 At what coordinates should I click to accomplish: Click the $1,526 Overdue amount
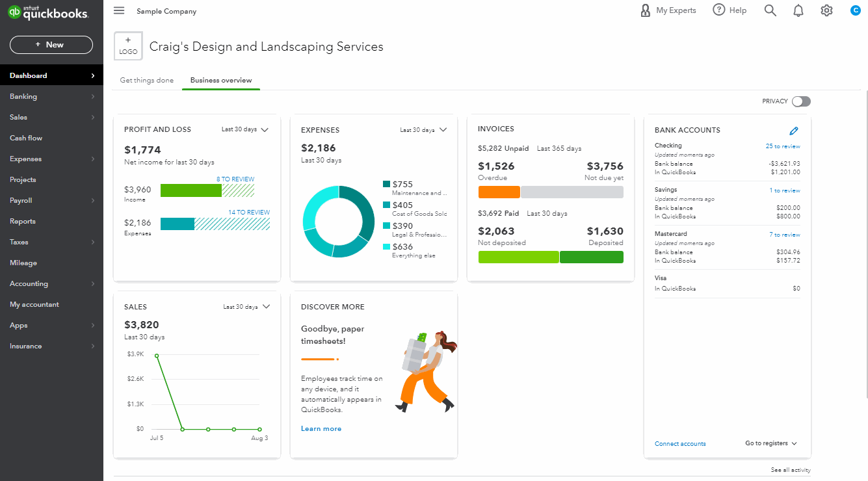click(x=496, y=166)
